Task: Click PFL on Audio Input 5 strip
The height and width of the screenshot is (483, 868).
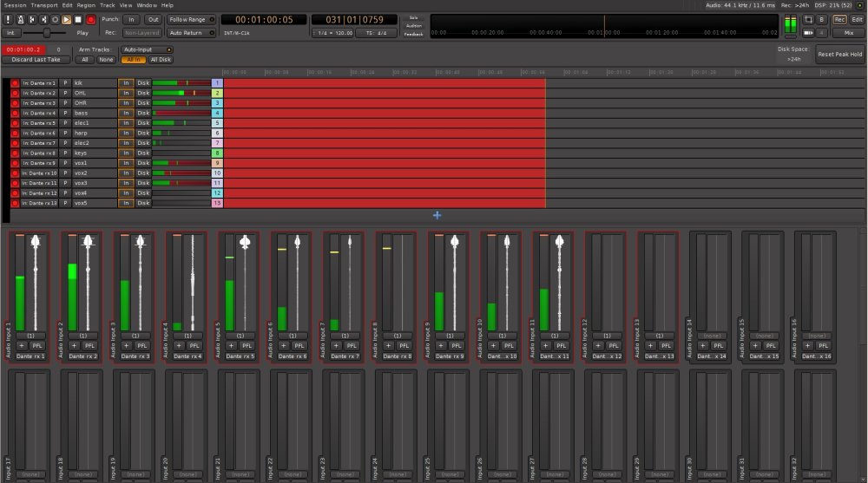Action: pyautogui.click(x=247, y=345)
